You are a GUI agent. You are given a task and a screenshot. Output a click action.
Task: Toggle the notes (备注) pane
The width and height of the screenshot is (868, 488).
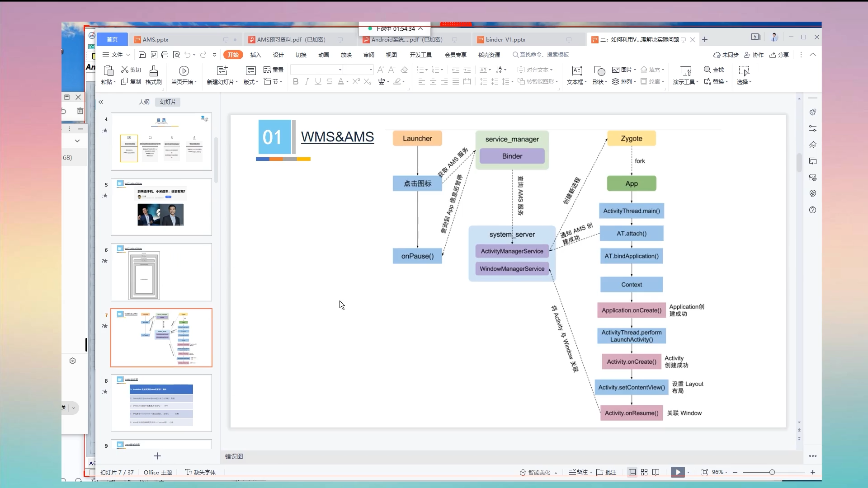click(579, 472)
